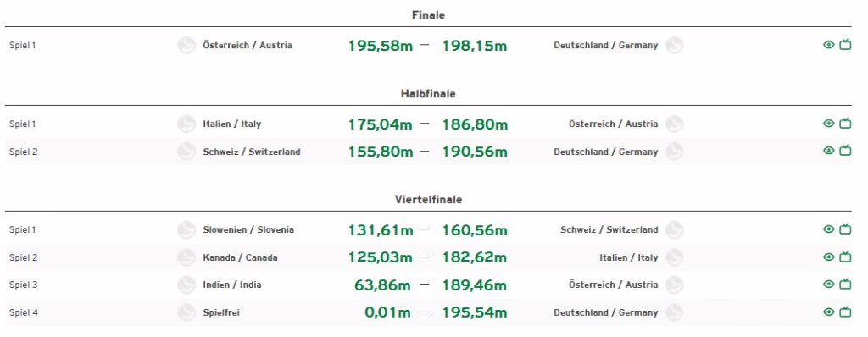Image resolution: width=868 pixels, height=337 pixels.
Task: Open the TV icon for the Finale match
Action: (x=845, y=44)
